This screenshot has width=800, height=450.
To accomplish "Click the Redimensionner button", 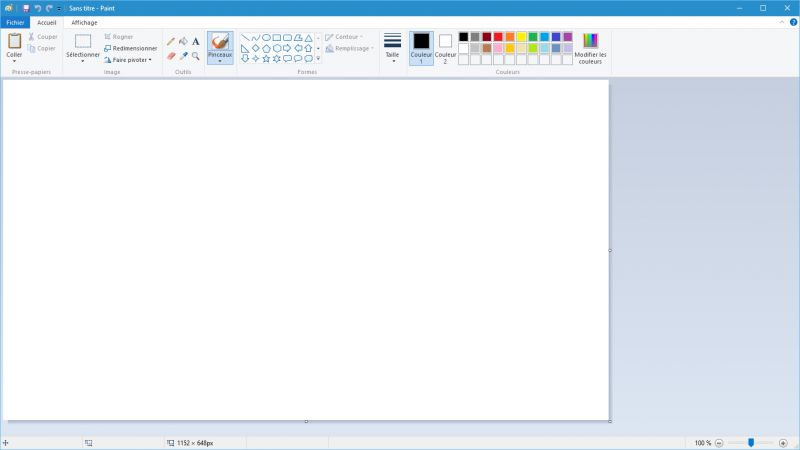I will click(x=131, y=48).
